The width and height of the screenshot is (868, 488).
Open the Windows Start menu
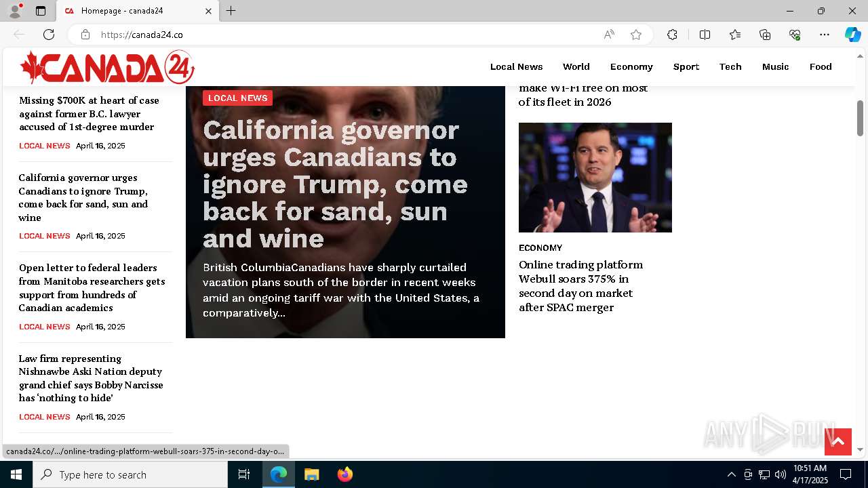coord(16,474)
